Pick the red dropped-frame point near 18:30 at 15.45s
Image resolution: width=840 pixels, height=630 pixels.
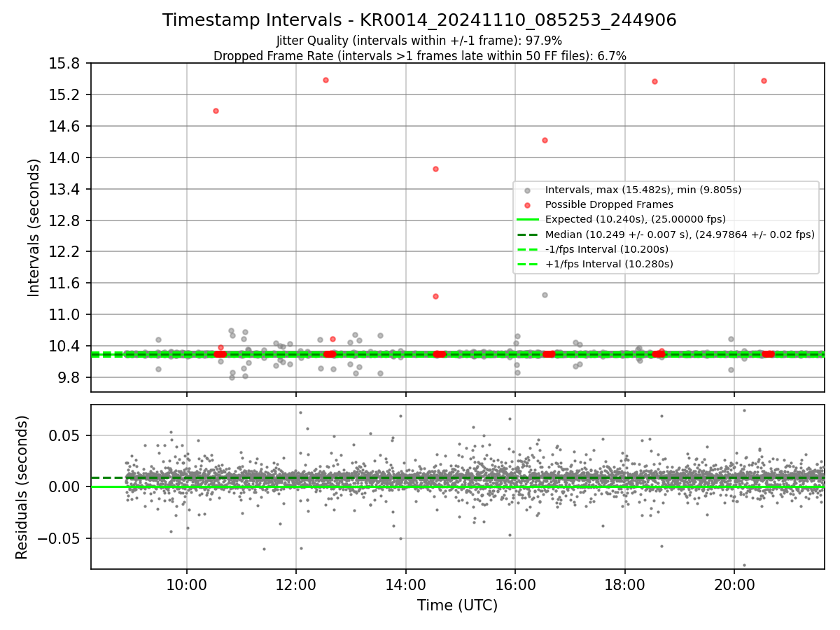click(654, 81)
